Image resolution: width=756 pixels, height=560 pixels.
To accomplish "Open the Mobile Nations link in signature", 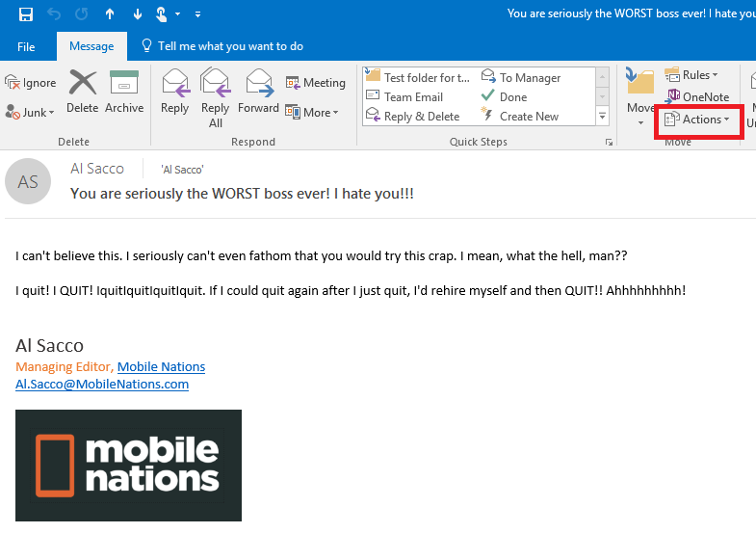I will pos(161,366).
